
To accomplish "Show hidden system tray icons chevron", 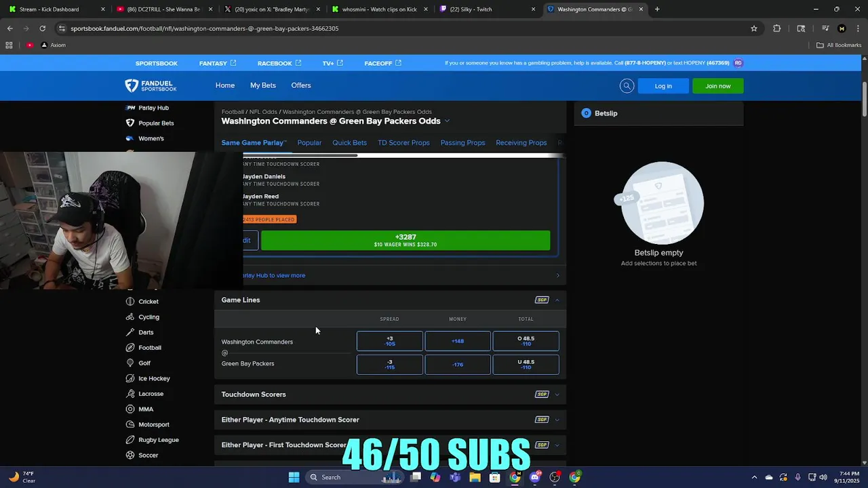I will (753, 477).
